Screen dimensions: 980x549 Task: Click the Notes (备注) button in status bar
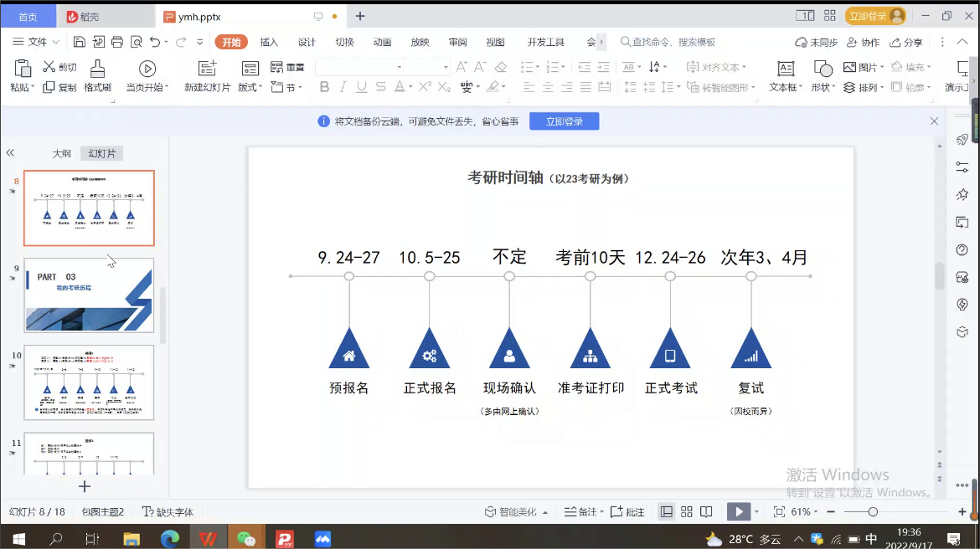coord(580,511)
